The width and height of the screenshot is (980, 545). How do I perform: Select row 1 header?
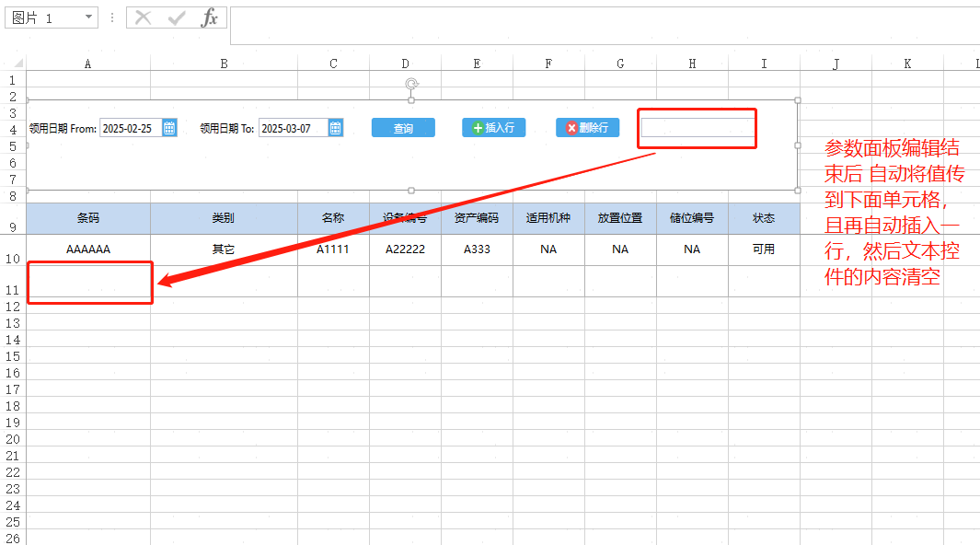point(13,80)
